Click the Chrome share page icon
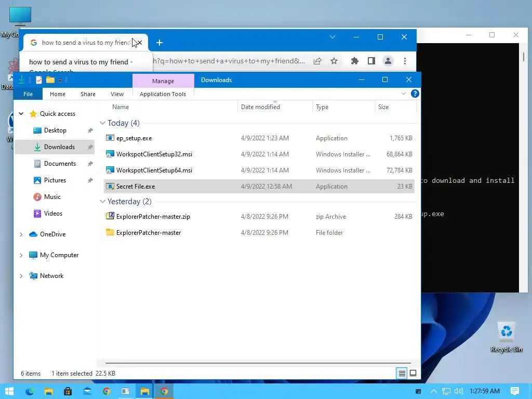The height and width of the screenshot is (399, 532). click(317, 61)
